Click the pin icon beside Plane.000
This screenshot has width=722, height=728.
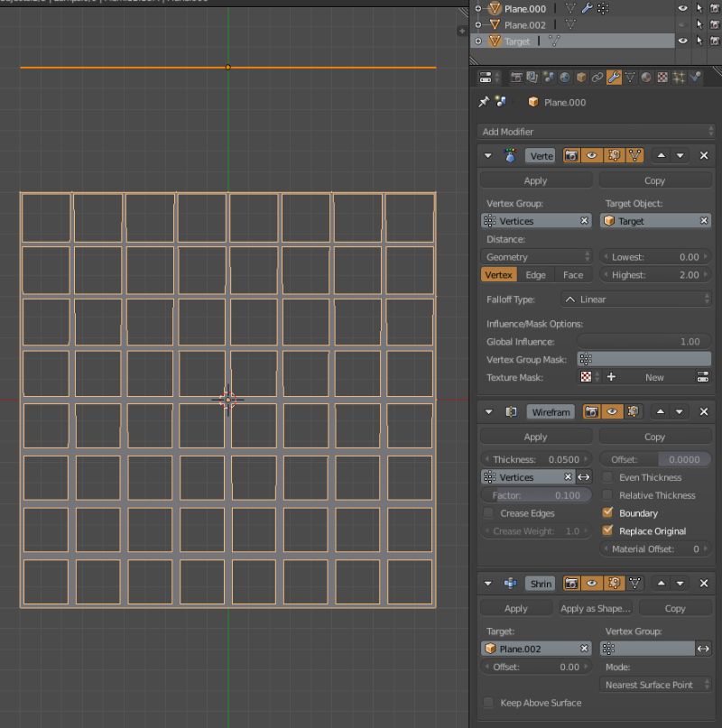point(484,102)
